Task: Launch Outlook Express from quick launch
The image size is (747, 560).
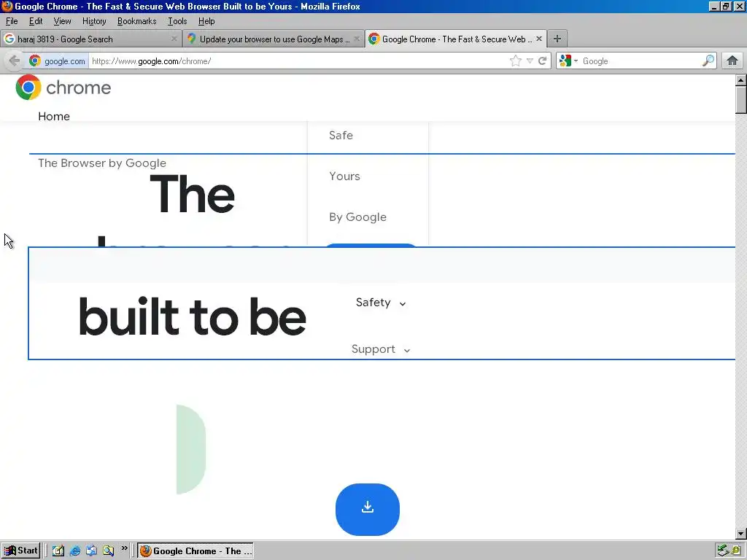Action: click(91, 551)
